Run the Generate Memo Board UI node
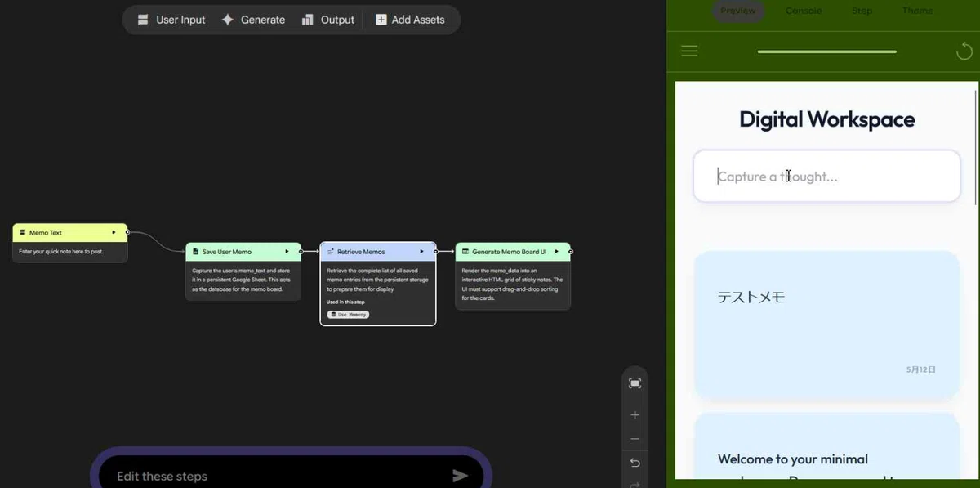Image resolution: width=980 pixels, height=488 pixels. click(x=556, y=252)
